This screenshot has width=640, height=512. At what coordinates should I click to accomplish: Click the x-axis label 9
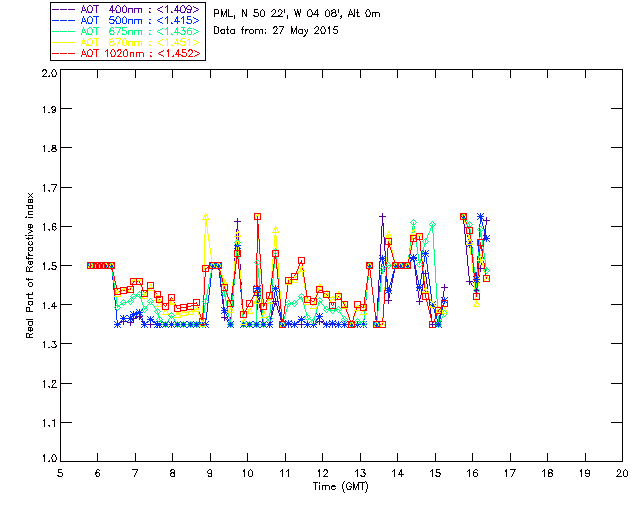(210, 473)
